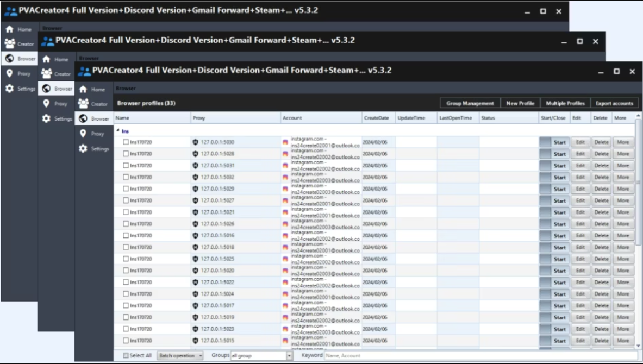Click the Multiple Profiles button
643x364 pixels.
click(565, 103)
